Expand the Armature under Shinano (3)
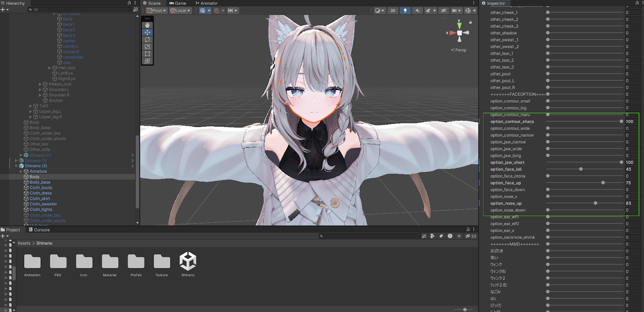The height and width of the screenshot is (312, 644). pos(21,171)
